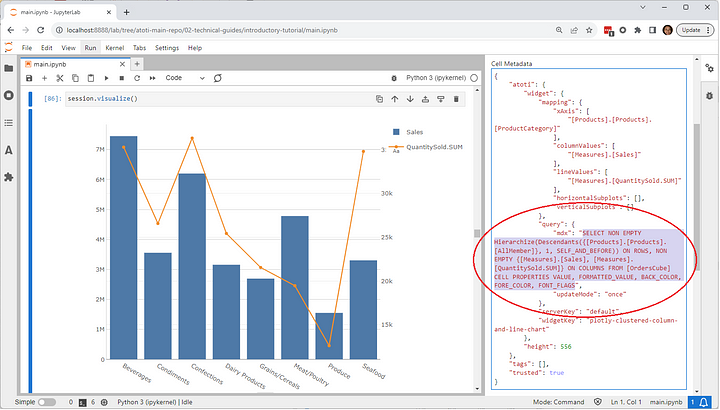Click the Python 3 (ipykernel) kernel name
Image resolution: width=720 pixels, height=410 pixels.
[436, 78]
